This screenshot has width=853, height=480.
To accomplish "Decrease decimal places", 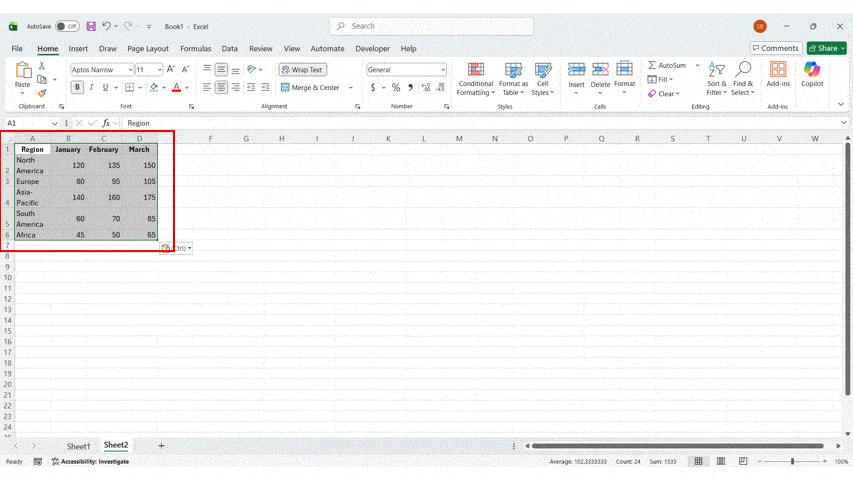I will (x=440, y=87).
